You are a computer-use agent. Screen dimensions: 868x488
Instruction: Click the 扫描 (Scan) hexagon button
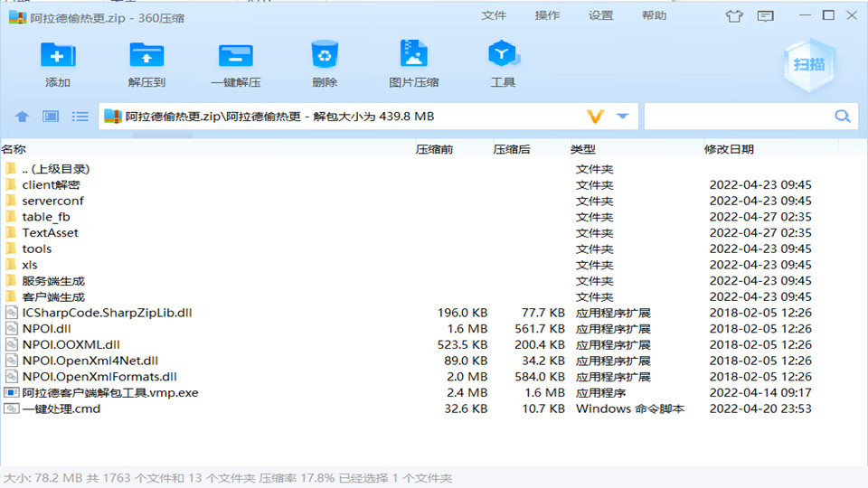[x=809, y=65]
